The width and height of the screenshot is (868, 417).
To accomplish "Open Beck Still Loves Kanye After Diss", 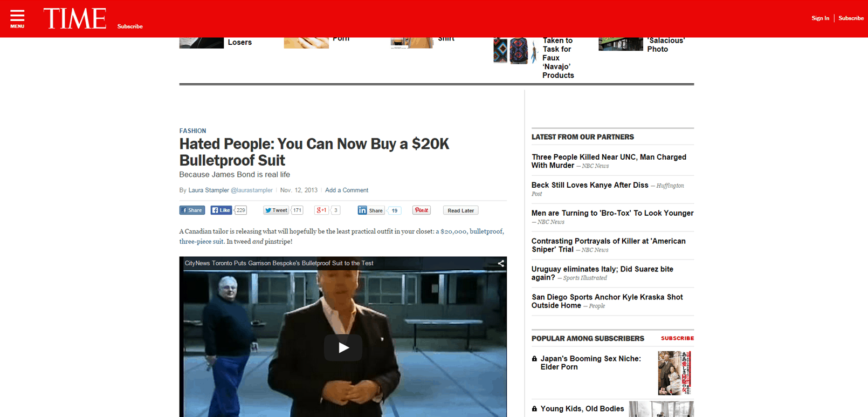I will (x=590, y=185).
